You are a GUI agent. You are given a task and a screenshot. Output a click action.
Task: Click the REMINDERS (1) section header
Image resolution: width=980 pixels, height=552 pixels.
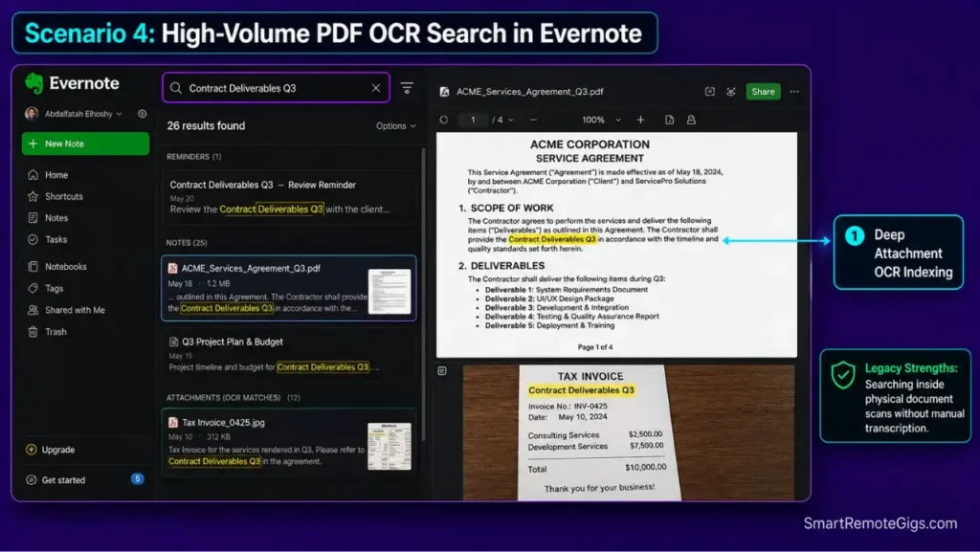193,157
